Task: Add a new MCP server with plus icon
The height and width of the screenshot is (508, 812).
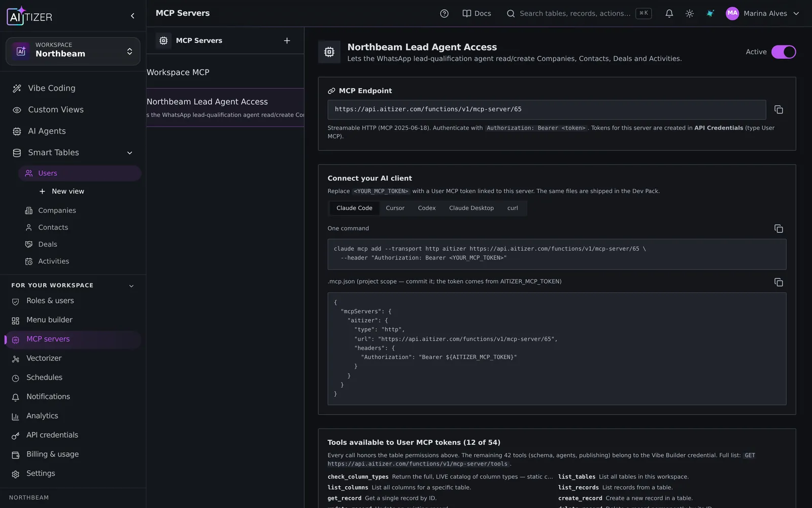Action: (287, 41)
